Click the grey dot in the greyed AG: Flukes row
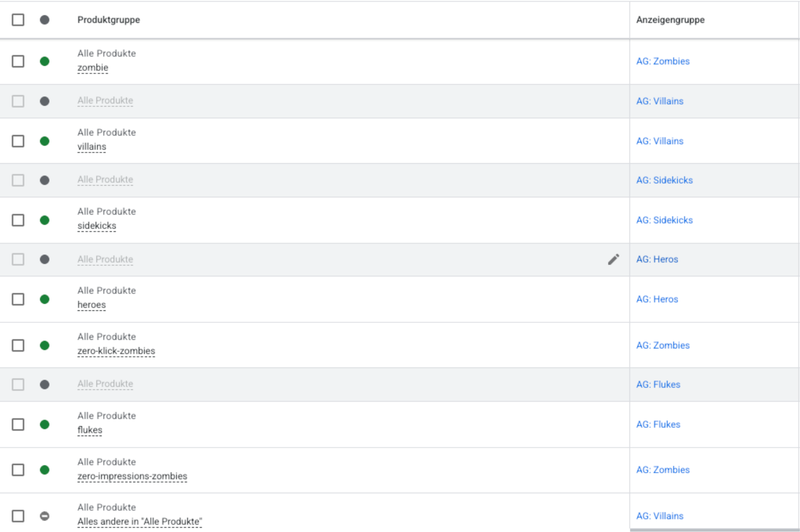 pos(44,384)
